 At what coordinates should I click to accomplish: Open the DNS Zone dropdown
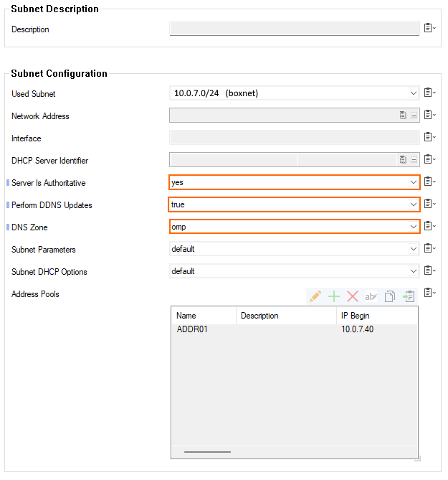413,227
